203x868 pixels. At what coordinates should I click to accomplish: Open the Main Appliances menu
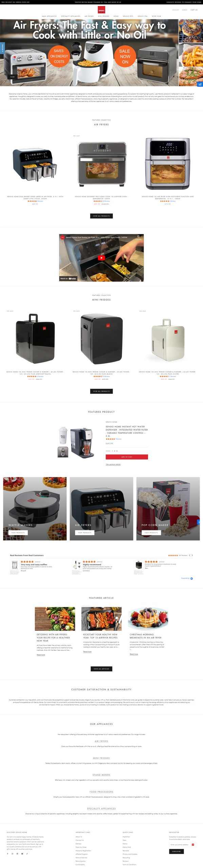49,16
